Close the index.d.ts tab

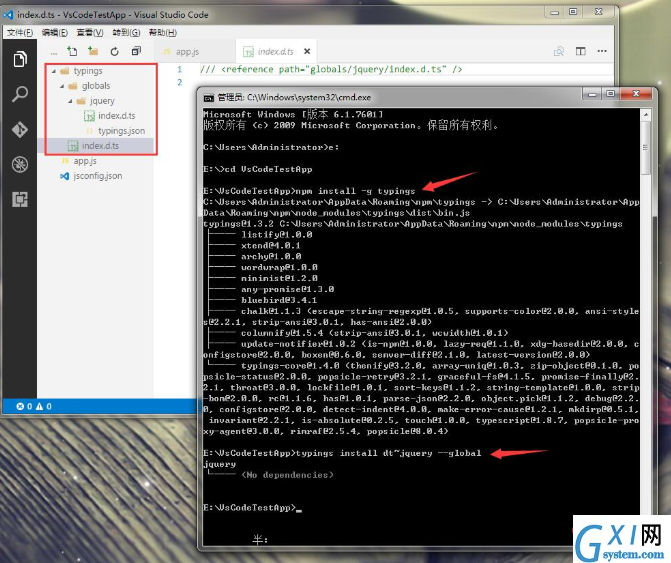tap(307, 51)
